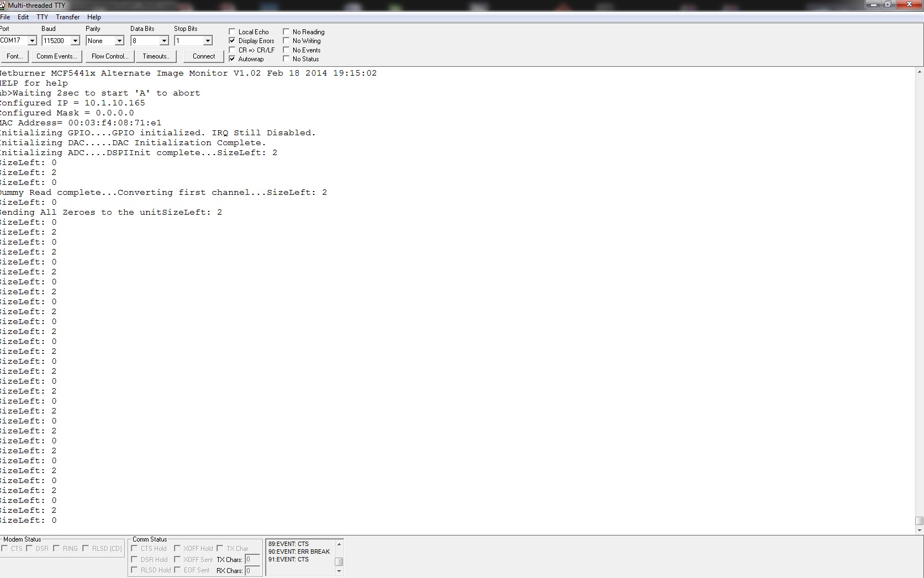Click the Dummy Read complete line
The height and width of the screenshot is (578, 924).
pyautogui.click(x=163, y=193)
